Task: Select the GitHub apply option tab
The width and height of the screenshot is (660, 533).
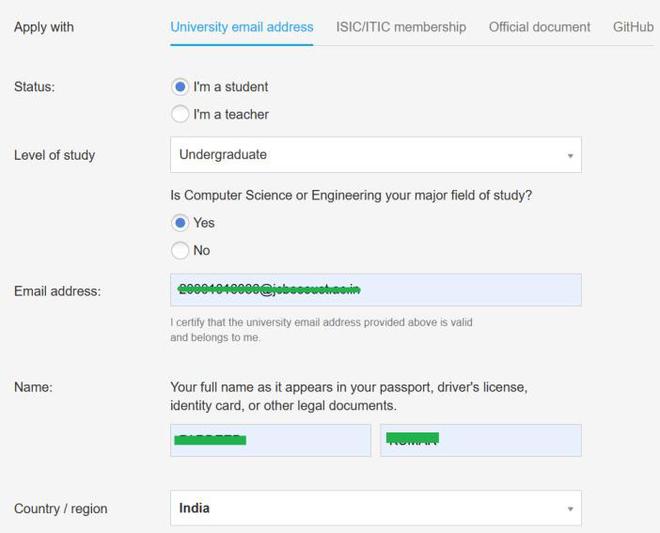Action: [x=632, y=27]
